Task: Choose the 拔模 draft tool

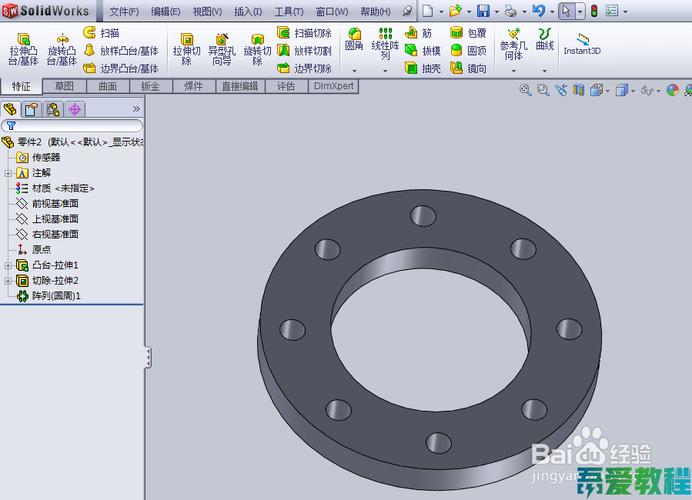Action: [423, 50]
